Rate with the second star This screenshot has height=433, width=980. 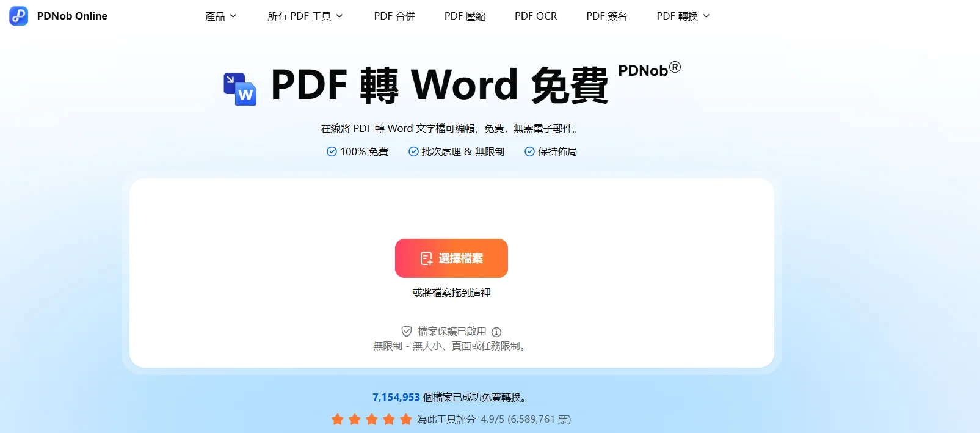click(354, 419)
